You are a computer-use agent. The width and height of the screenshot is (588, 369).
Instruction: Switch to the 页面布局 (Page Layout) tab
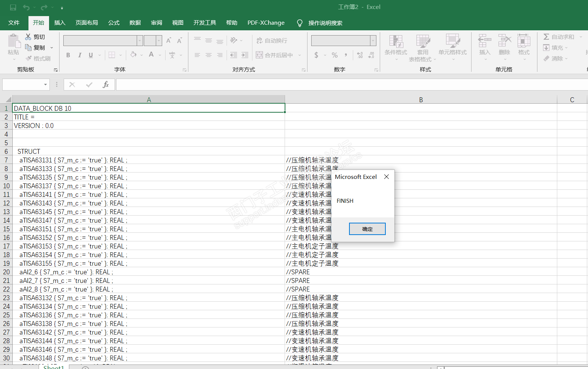tap(87, 23)
